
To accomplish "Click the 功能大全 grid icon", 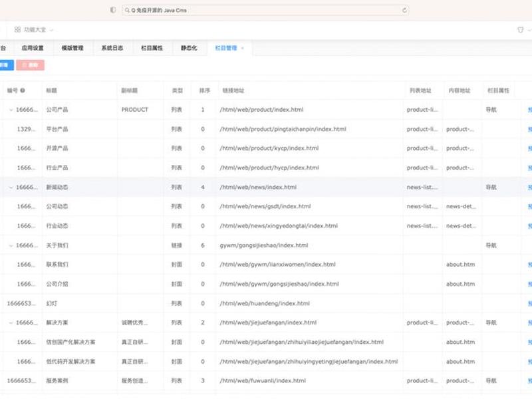I will pos(18,29).
